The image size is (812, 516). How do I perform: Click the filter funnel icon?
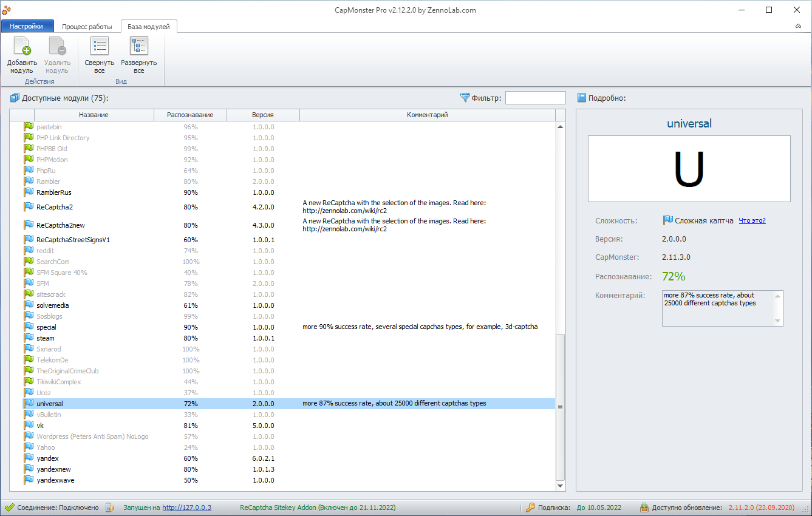(x=465, y=98)
